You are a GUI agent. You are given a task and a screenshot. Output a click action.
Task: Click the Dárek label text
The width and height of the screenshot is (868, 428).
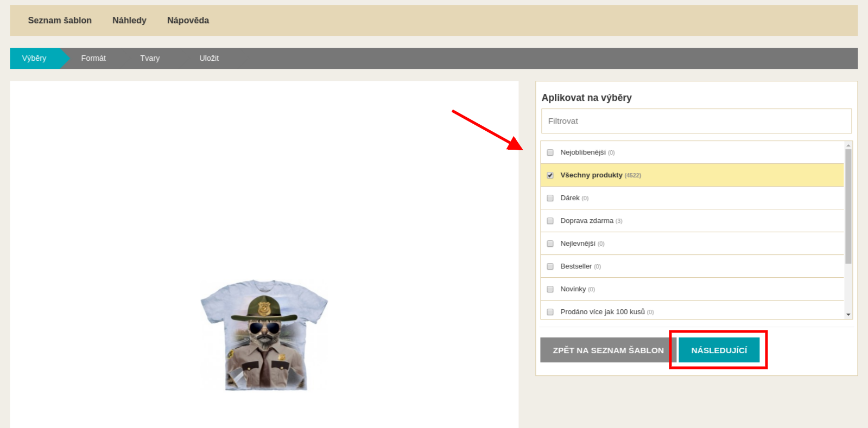point(570,198)
